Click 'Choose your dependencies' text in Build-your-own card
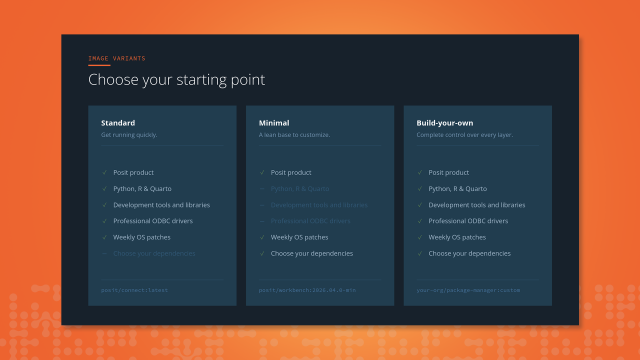Screen dimensions: 640x360 [x=469, y=253]
